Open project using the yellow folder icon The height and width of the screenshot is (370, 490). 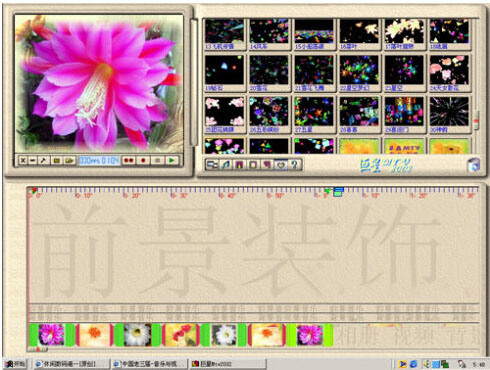[x=57, y=160]
